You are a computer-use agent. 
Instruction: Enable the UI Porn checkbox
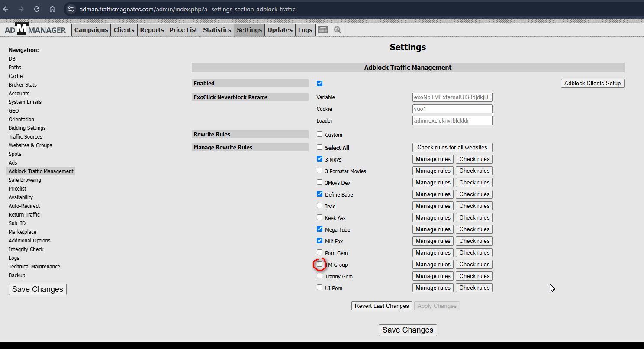click(x=319, y=288)
